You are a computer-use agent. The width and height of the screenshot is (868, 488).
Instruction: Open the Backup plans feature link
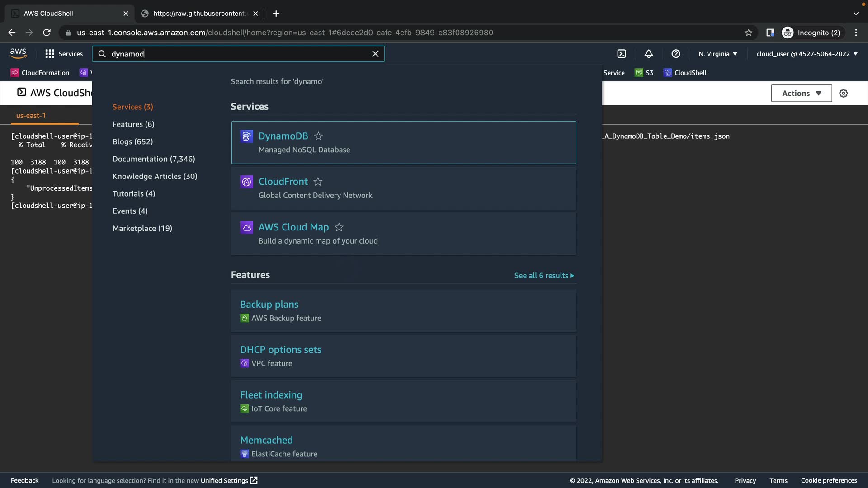[269, 305]
